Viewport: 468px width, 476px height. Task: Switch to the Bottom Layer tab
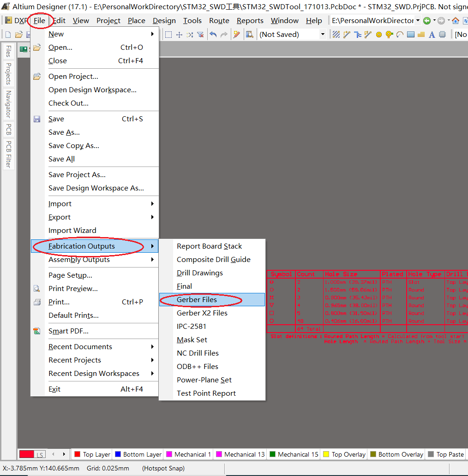138,454
